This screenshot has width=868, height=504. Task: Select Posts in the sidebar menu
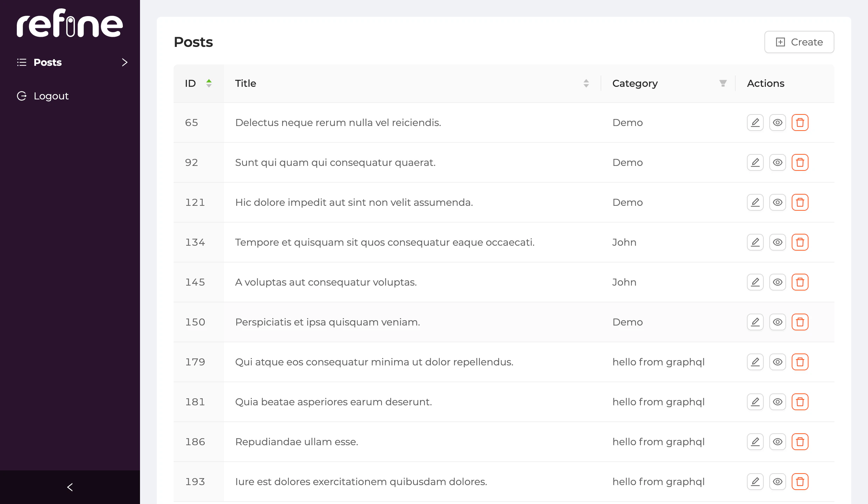coord(48,62)
